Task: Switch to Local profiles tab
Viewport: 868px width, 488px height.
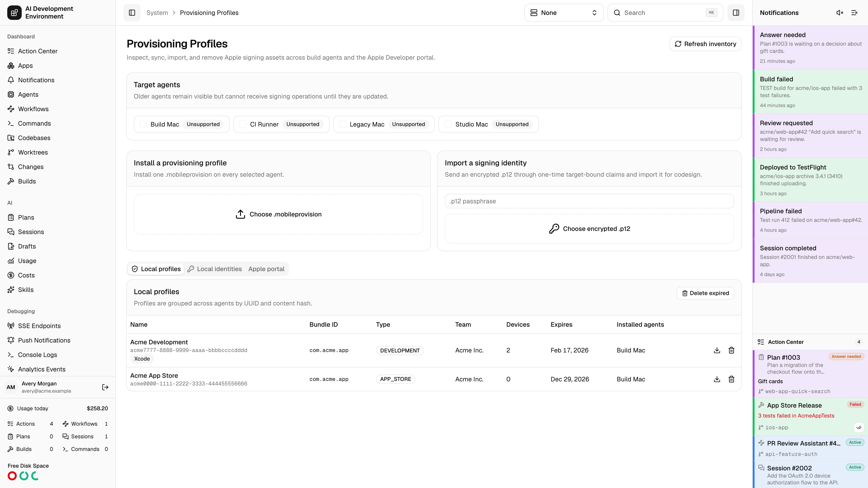Action: pyautogui.click(x=156, y=269)
